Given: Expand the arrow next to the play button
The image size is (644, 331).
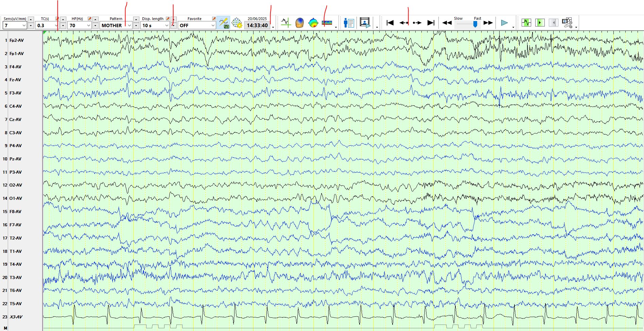Looking at the screenshot, I should point(513,27).
